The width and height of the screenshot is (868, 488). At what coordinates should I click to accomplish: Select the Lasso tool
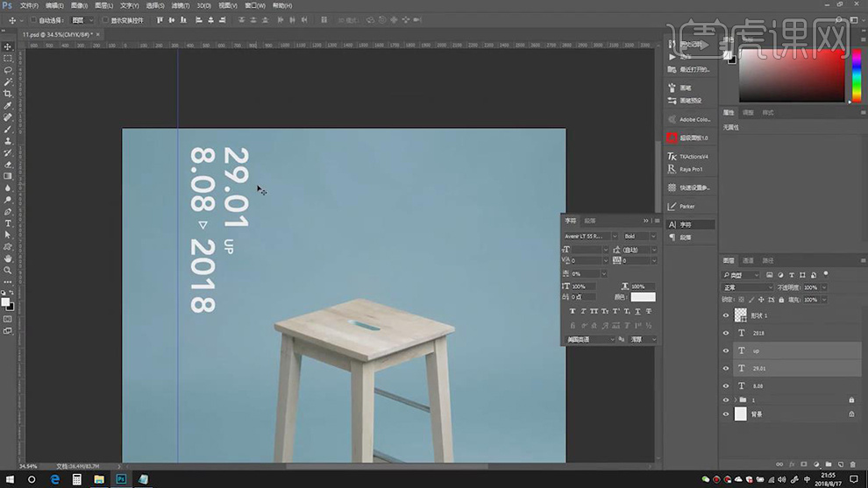click(8, 70)
